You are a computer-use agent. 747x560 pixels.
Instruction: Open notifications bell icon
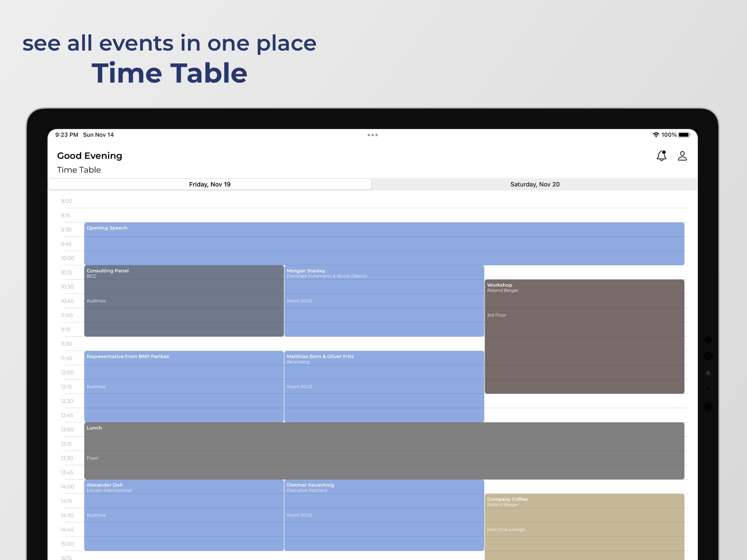pos(661,156)
